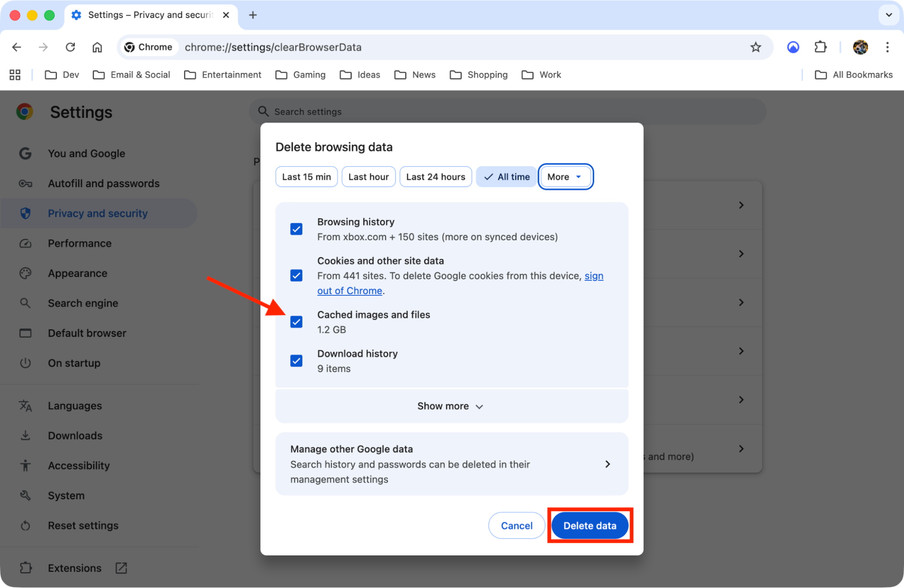This screenshot has height=588, width=904.
Task: Select the Performance speedometer icon in sidebar
Action: [26, 243]
